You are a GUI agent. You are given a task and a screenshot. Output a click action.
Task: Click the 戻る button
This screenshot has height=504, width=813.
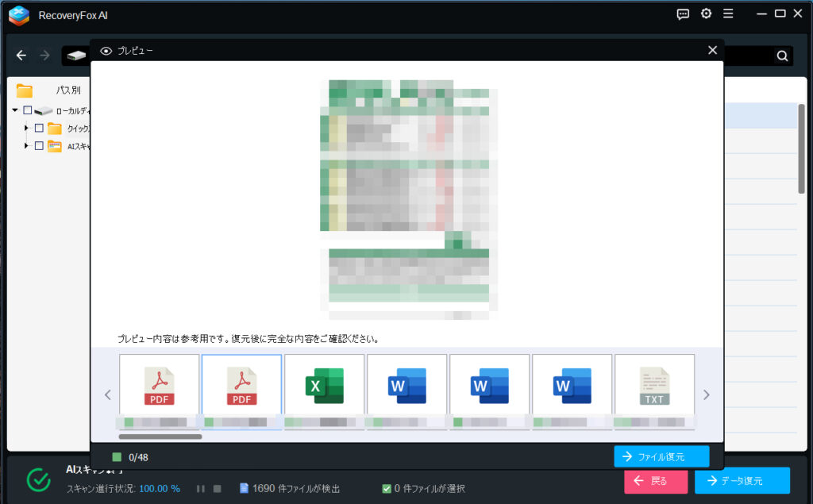click(x=656, y=481)
